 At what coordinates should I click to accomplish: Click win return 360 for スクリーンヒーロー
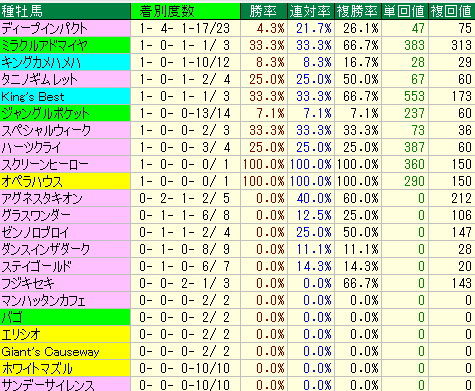click(414, 164)
